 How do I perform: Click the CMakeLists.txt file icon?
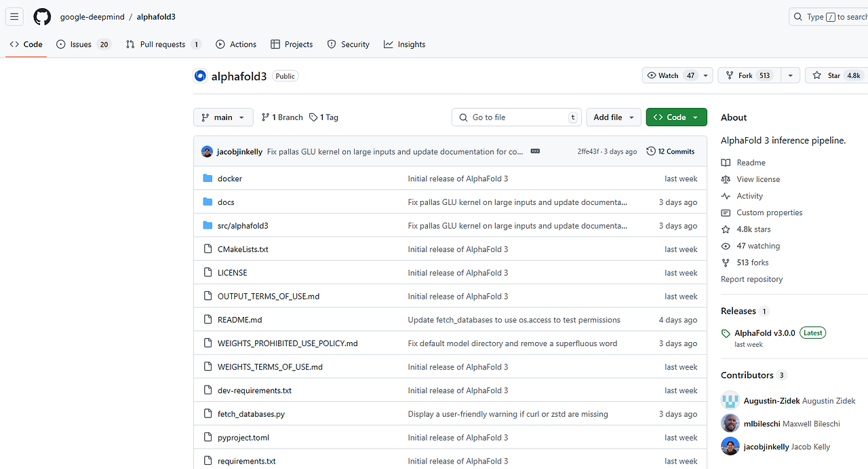[208, 249]
